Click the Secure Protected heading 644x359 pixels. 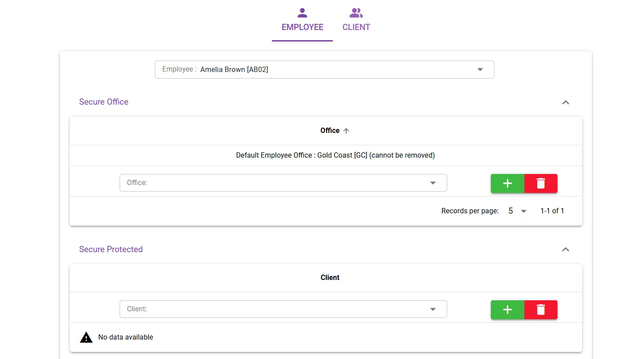pos(111,249)
